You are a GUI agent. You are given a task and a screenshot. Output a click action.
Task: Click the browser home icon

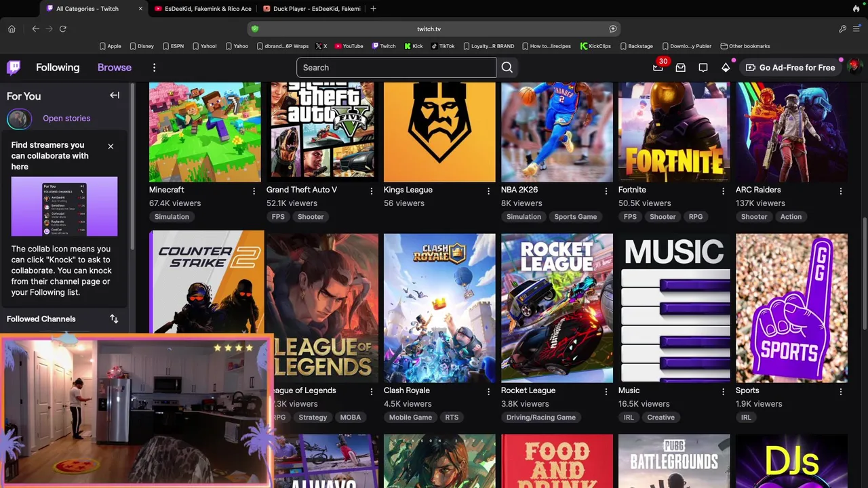pyautogui.click(x=12, y=29)
